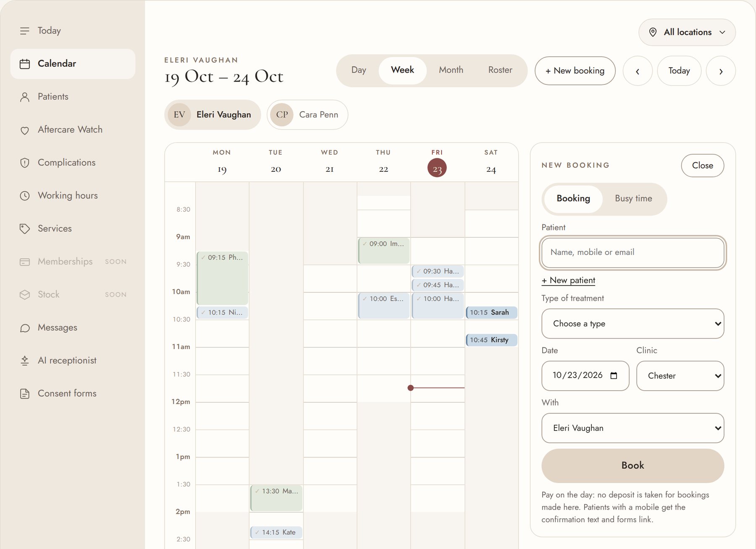Click the + New booking button
This screenshot has height=549, width=756.
[575, 71]
